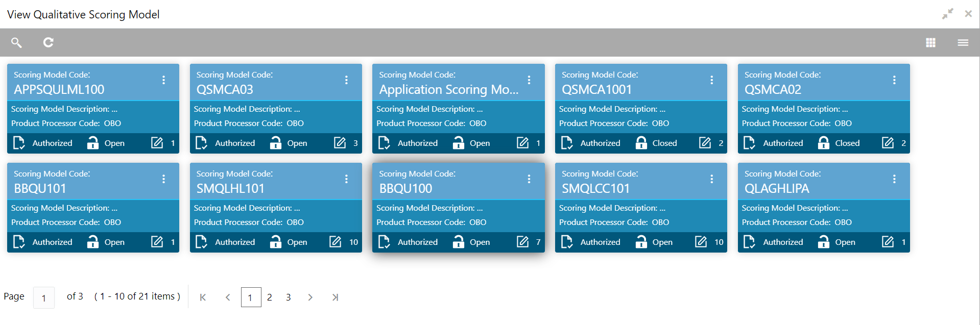The image size is (980, 325).
Task: Open options menu on BBQU100 card
Action: click(529, 179)
